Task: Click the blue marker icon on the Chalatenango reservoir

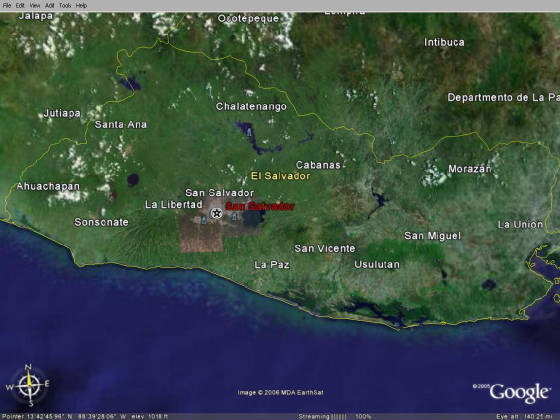Action: click(249, 133)
